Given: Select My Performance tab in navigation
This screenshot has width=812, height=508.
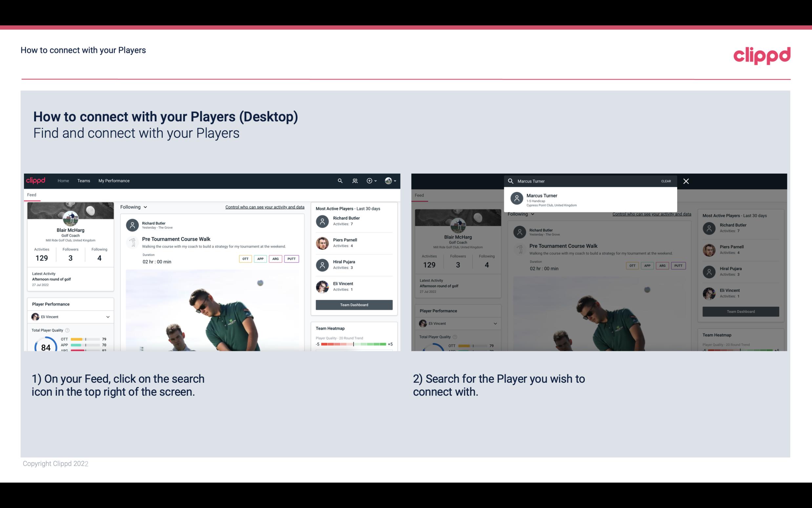Looking at the screenshot, I should [114, 180].
